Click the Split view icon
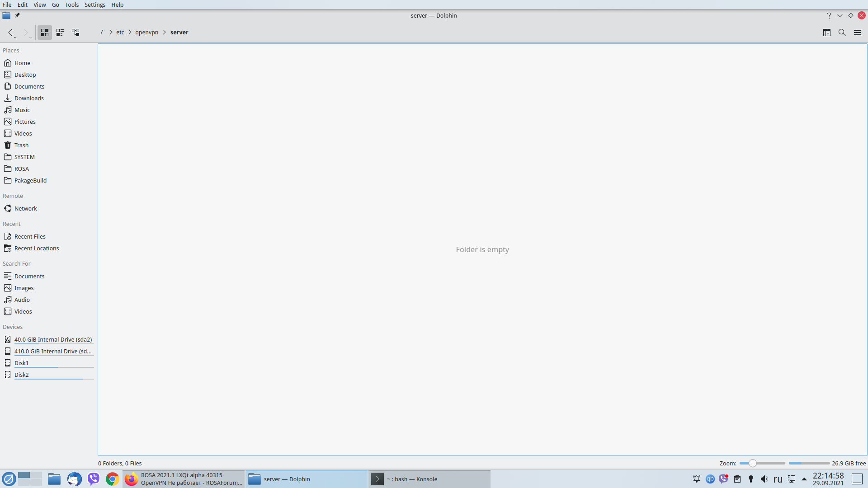Viewport: 868px width, 488px height. click(826, 33)
